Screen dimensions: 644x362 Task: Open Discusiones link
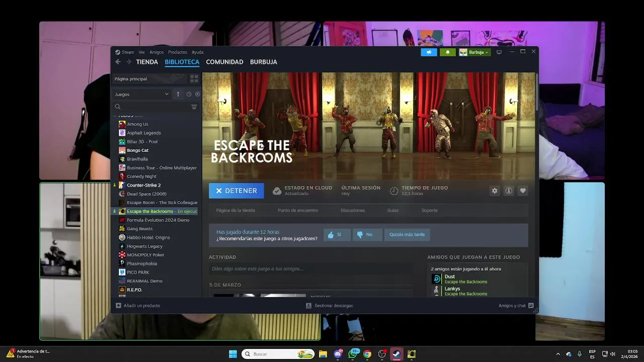353,210
